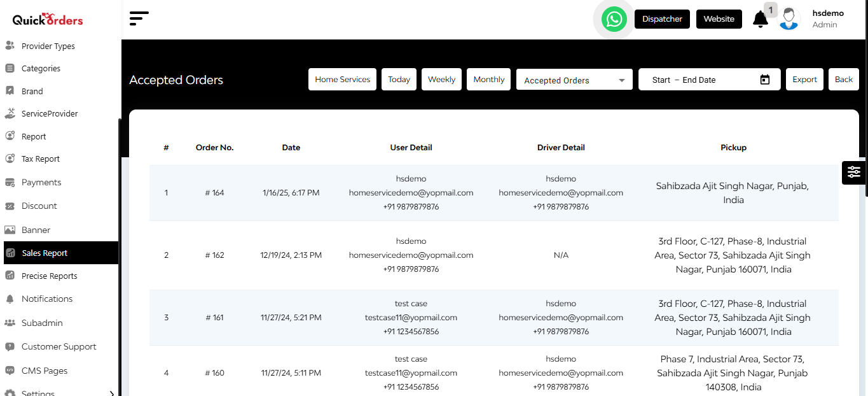Screen dimensions: 868x396
Task: Click the Dispatcher button
Action: (662, 19)
